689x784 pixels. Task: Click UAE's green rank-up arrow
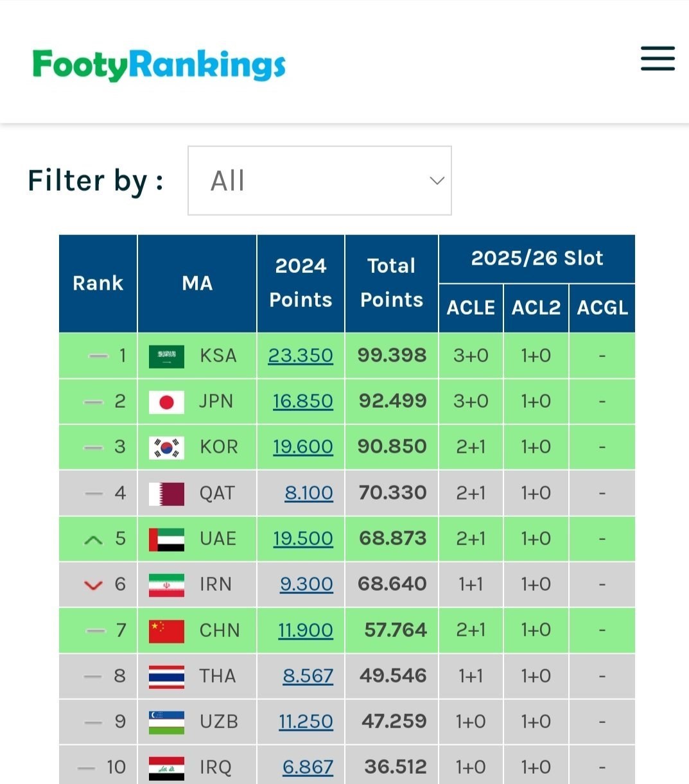[x=92, y=539]
